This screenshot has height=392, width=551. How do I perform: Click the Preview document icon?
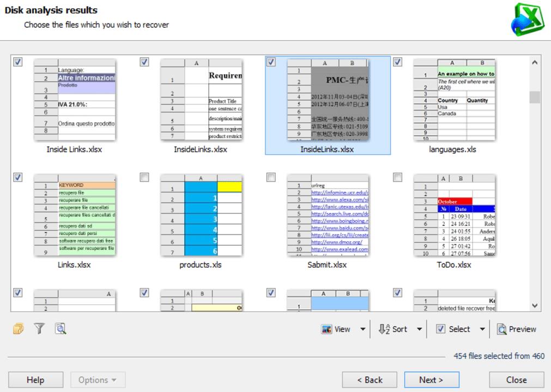click(501, 329)
